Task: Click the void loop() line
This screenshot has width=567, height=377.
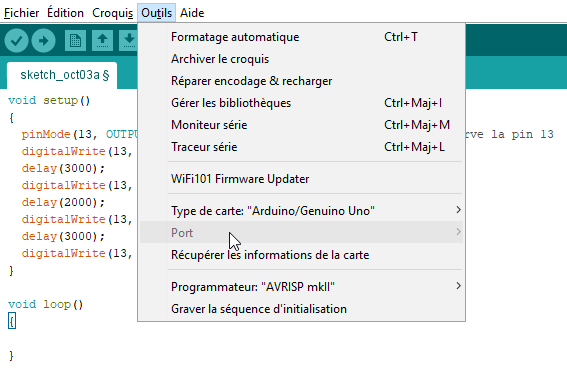Action: [x=46, y=304]
